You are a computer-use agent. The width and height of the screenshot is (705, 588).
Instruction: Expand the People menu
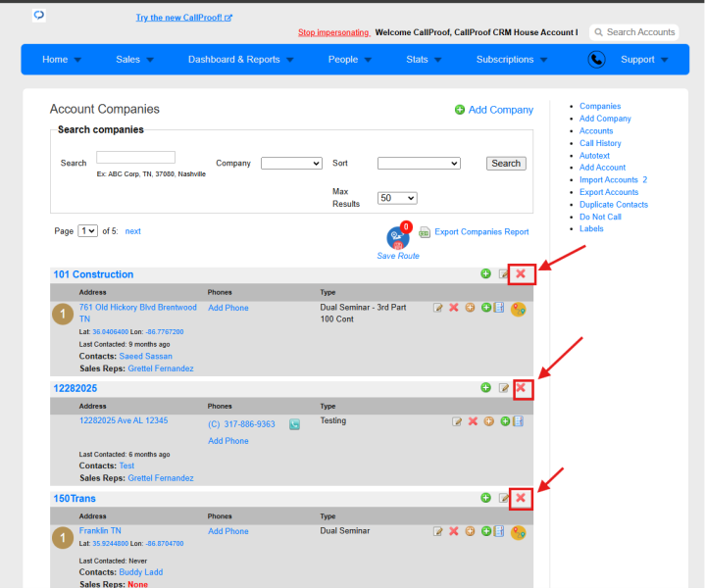(350, 60)
